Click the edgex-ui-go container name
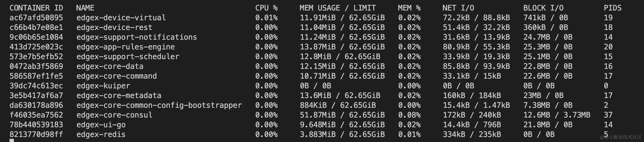 [x=101, y=125]
